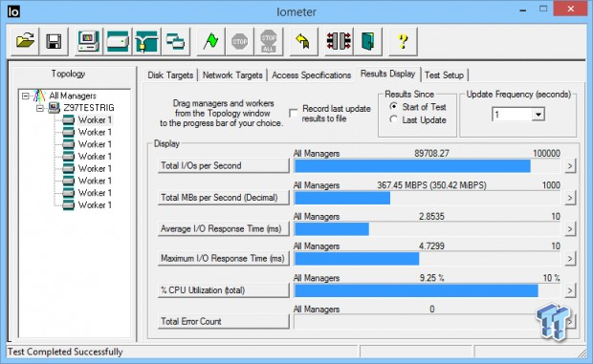This screenshot has height=364, width=593.
Task: Click the 9.25 % CPU value
Action: [431, 278]
